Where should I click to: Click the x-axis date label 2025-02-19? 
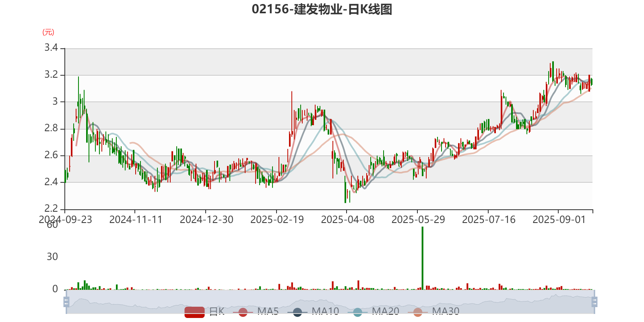point(277,220)
